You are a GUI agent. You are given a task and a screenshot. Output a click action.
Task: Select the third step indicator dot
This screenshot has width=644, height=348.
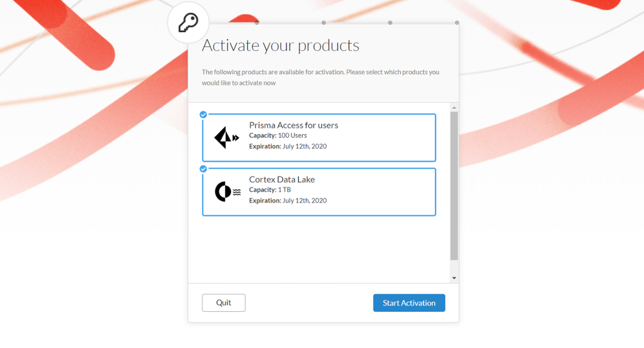click(x=390, y=23)
